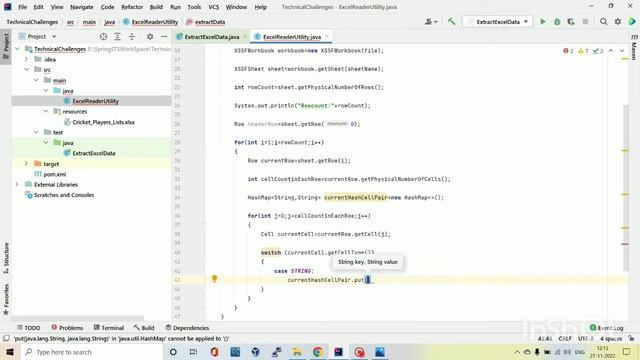The image size is (640, 360).
Task: Open the Refactor menu
Action: [x=132, y=7]
